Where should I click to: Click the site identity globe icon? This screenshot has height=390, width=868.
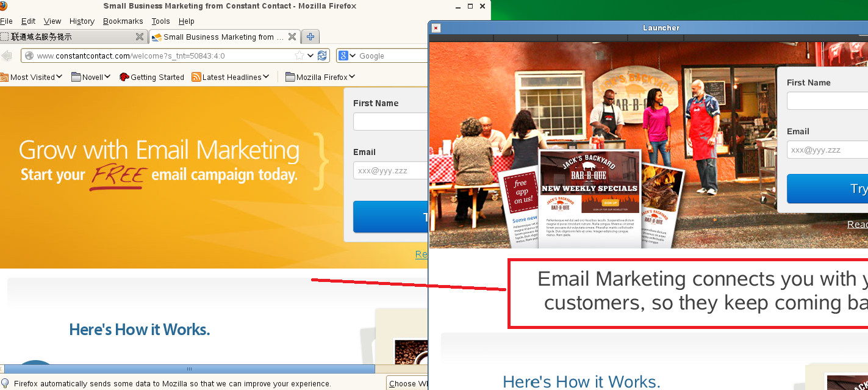coord(29,56)
